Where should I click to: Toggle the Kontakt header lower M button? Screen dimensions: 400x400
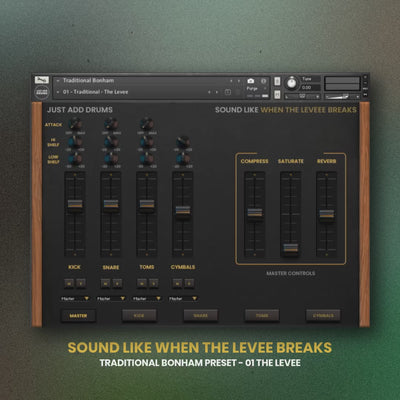pos(277,94)
